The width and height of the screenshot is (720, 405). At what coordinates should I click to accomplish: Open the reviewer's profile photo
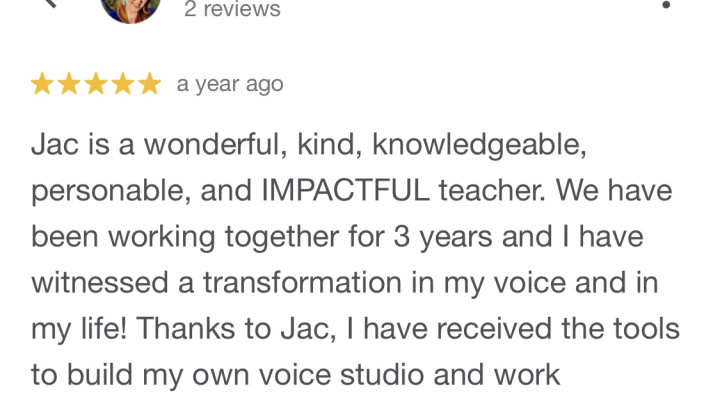[131, 6]
